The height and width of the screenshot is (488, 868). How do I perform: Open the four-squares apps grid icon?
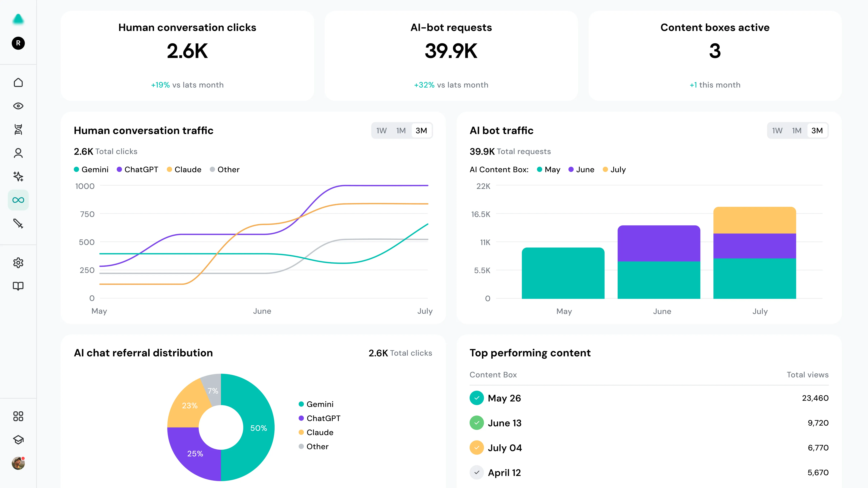coord(18,416)
